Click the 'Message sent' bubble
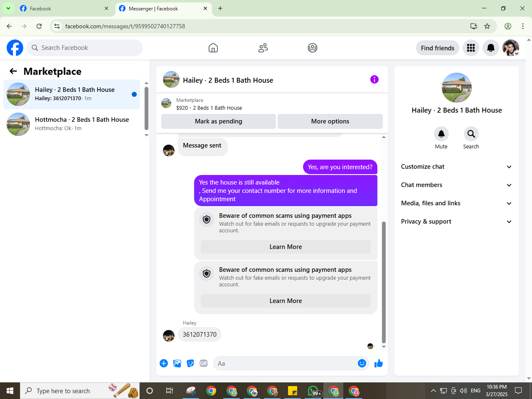 pos(202,147)
